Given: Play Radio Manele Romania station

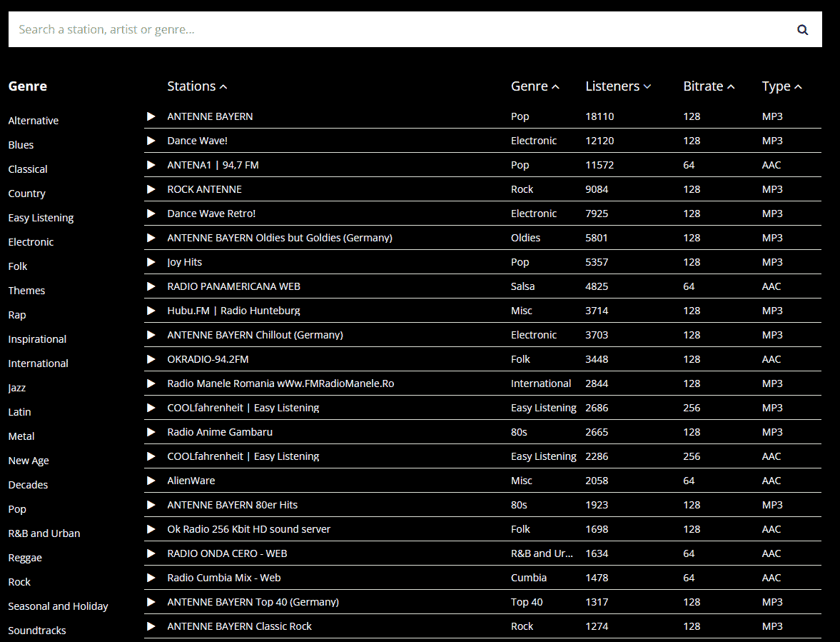Looking at the screenshot, I should pyautogui.click(x=151, y=383).
